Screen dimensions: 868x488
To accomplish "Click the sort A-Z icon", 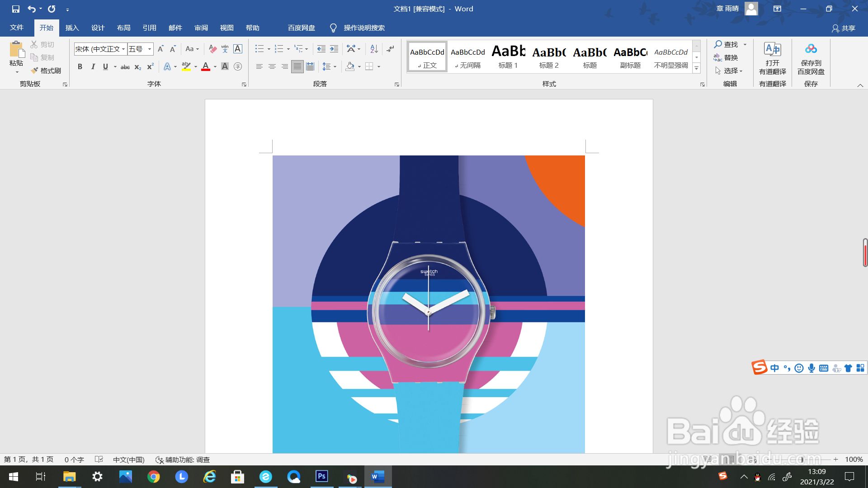I will (x=374, y=49).
